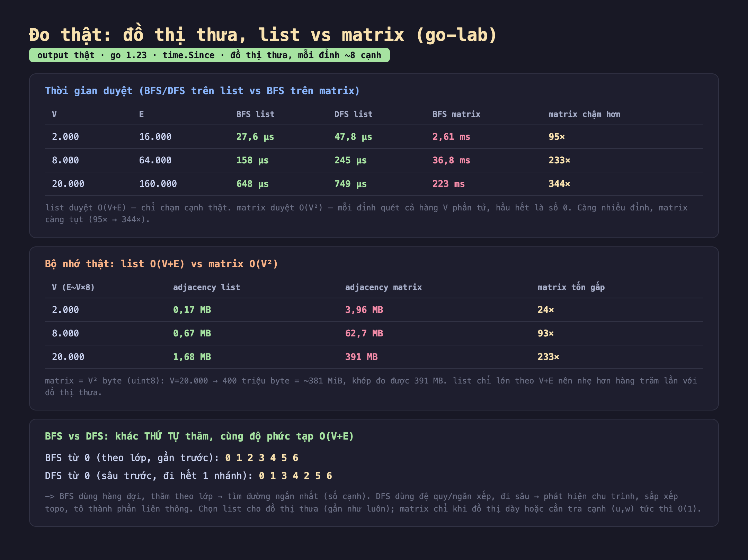Click the '36,8 ms' cell

coord(451,160)
